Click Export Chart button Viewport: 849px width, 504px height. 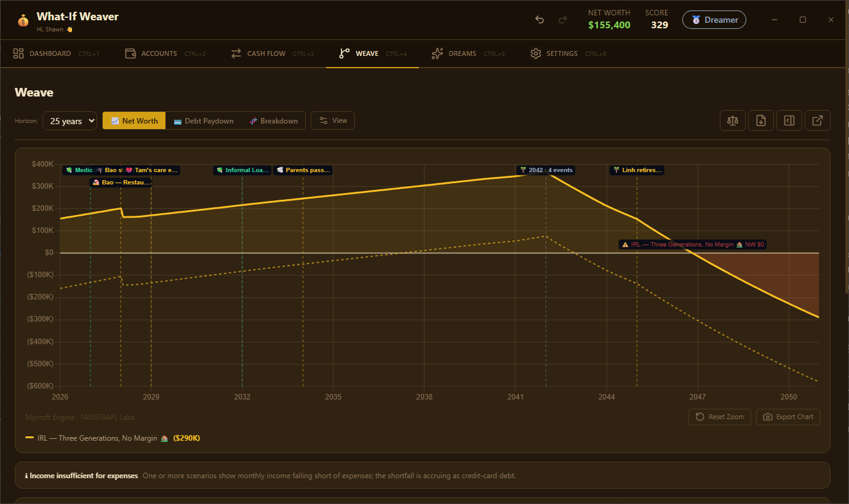click(788, 417)
